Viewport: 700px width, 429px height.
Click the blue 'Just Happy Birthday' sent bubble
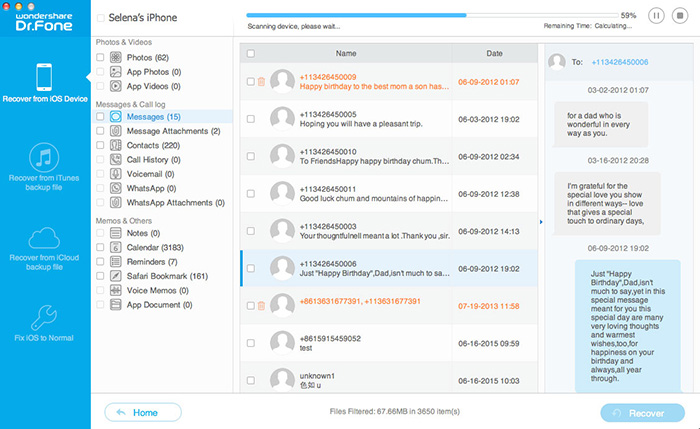(x=628, y=326)
